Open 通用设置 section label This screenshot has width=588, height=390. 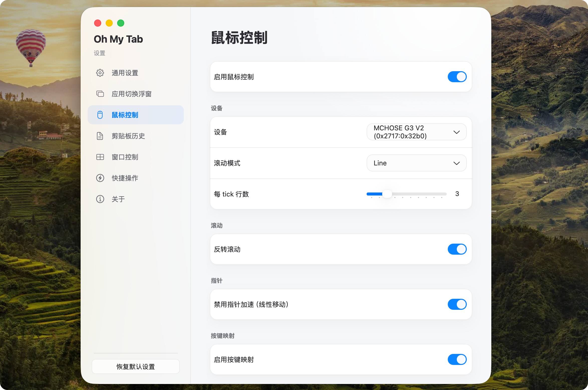(x=125, y=73)
